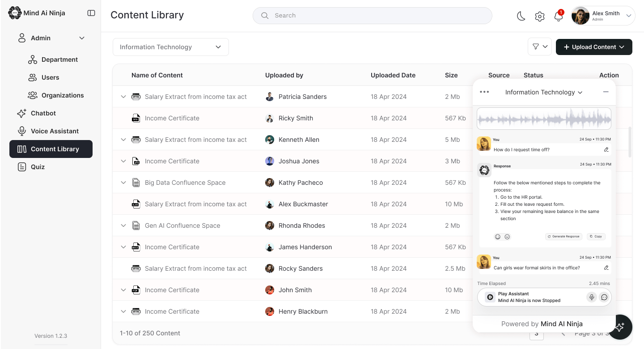
Task: Click the Generate Response button
Action: click(x=563, y=236)
